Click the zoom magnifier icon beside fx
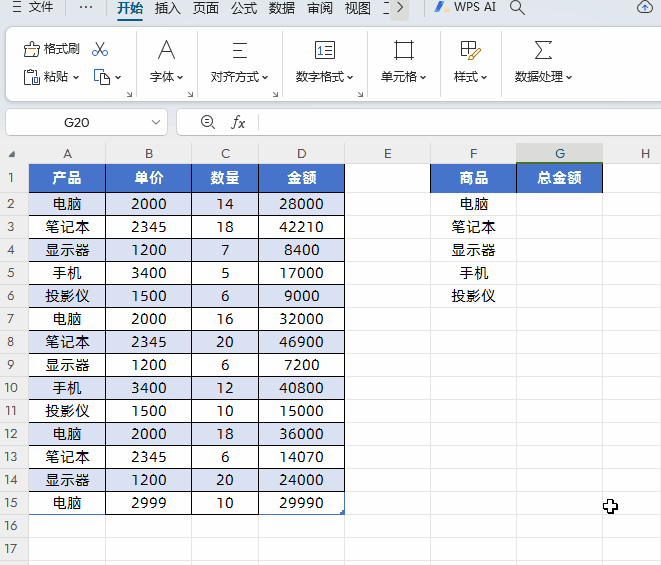 [x=208, y=122]
